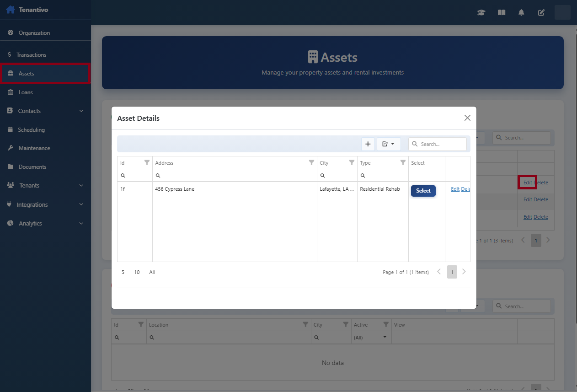Click the Address column header in dialog
The height and width of the screenshot is (392, 577).
click(x=235, y=163)
